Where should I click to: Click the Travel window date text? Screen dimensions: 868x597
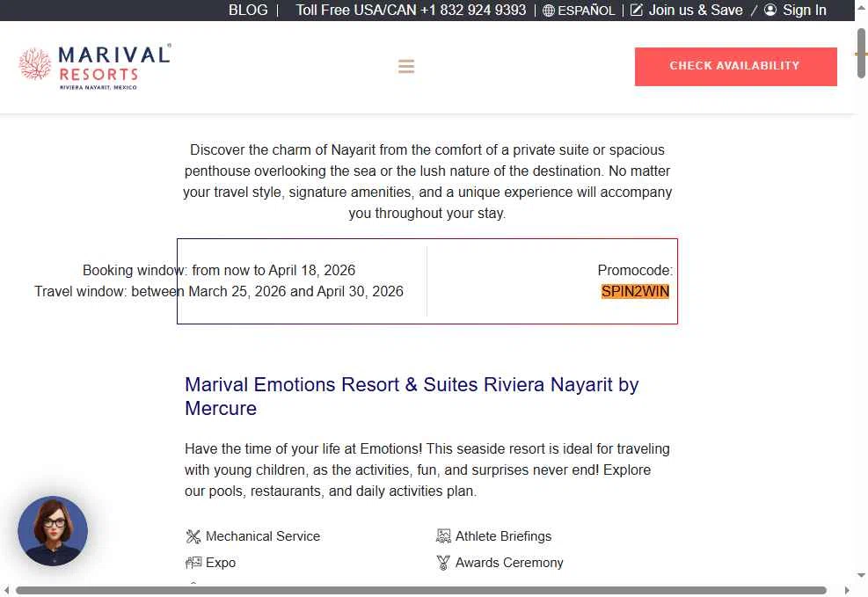[x=219, y=291]
